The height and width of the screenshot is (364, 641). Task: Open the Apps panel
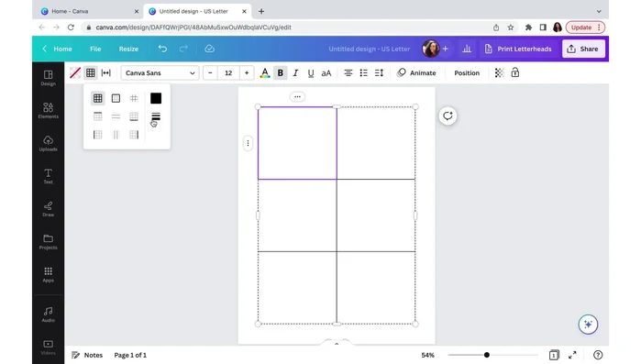pyautogui.click(x=48, y=274)
